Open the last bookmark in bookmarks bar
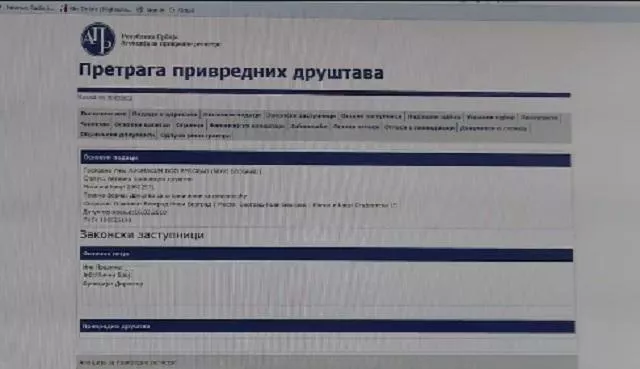The width and height of the screenshot is (640, 369). pos(182,10)
